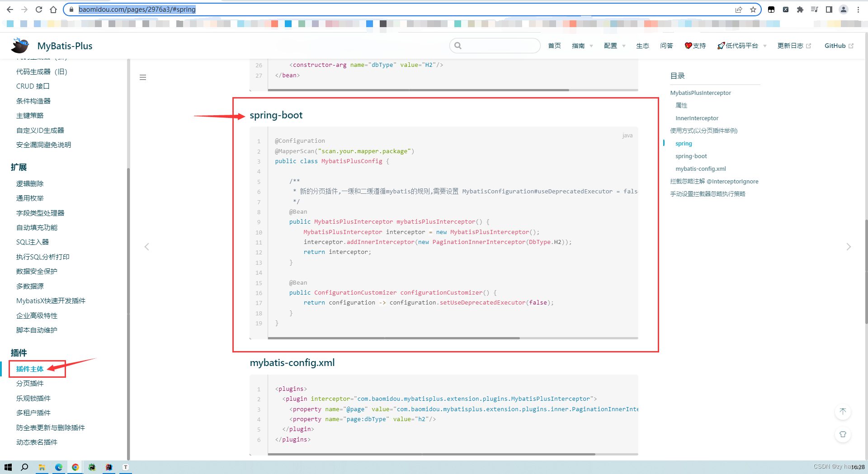This screenshot has height=474, width=868.
Task: Open sidebar item 多数据源
Action: point(30,286)
